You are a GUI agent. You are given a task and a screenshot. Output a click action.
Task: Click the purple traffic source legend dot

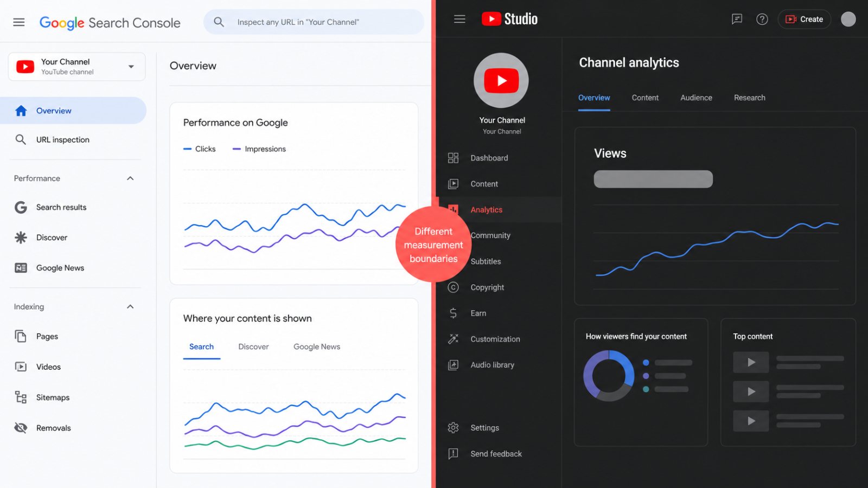tap(646, 376)
